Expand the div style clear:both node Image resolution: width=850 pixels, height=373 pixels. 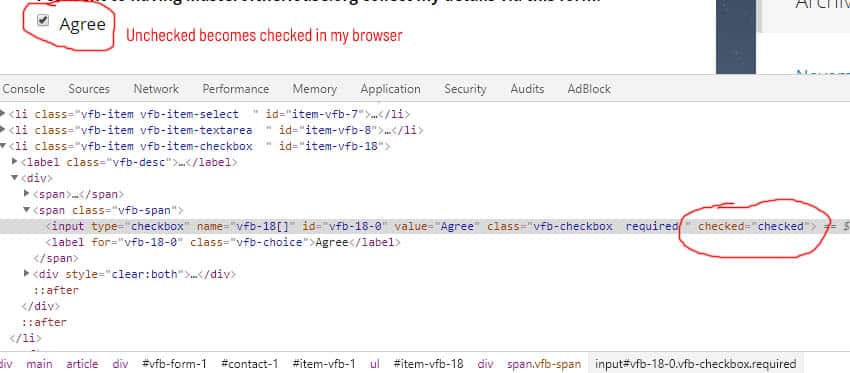pyautogui.click(x=27, y=274)
